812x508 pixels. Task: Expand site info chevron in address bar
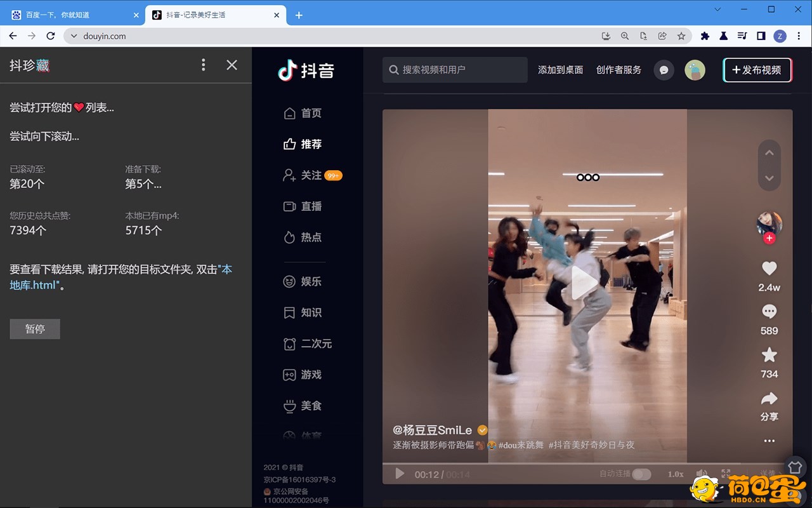tap(74, 36)
